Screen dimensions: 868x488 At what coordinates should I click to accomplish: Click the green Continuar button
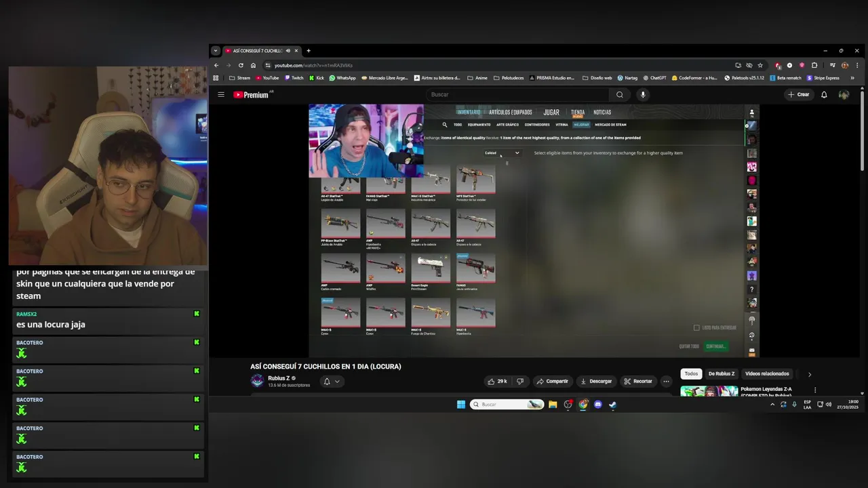pyautogui.click(x=715, y=346)
